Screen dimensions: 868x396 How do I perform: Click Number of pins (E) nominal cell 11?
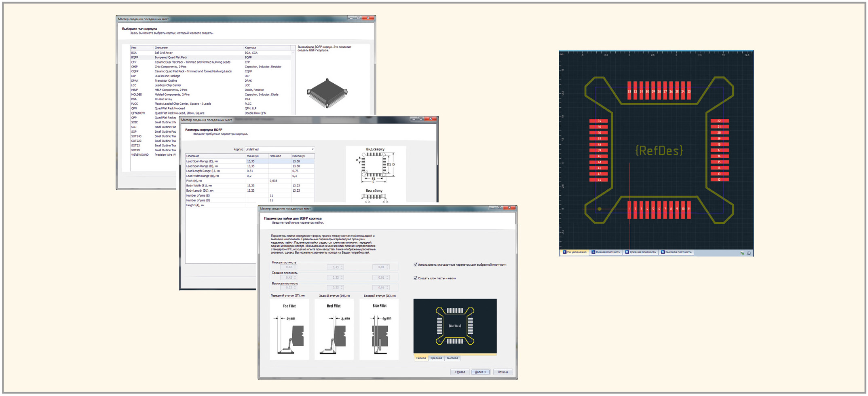(x=280, y=195)
